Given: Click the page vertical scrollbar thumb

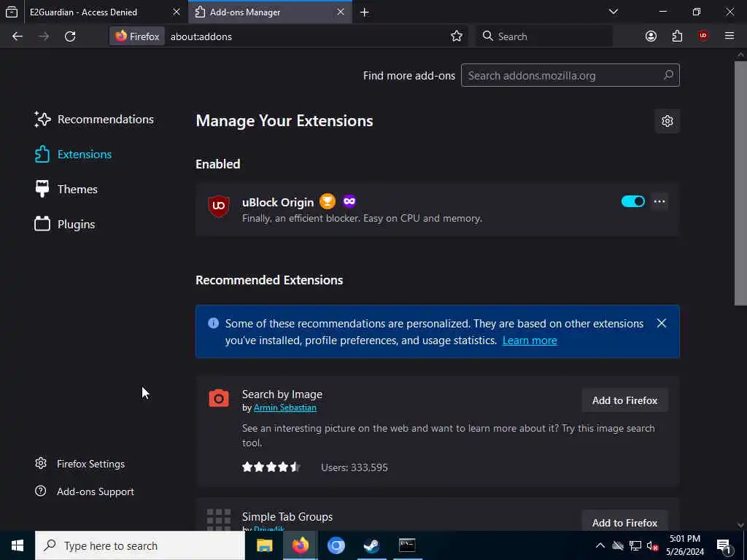Looking at the screenshot, I should click(x=740, y=183).
